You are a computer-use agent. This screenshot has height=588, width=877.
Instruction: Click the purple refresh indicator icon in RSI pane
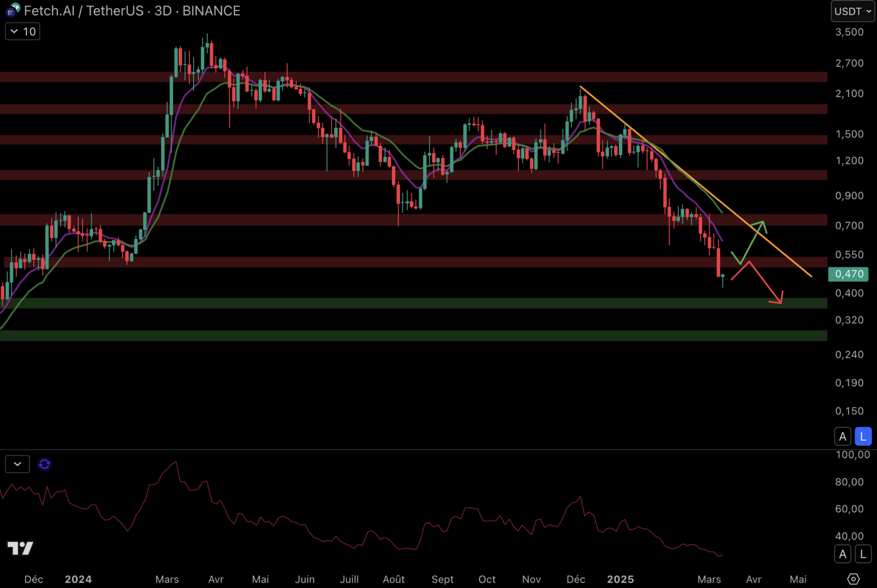[x=45, y=464]
